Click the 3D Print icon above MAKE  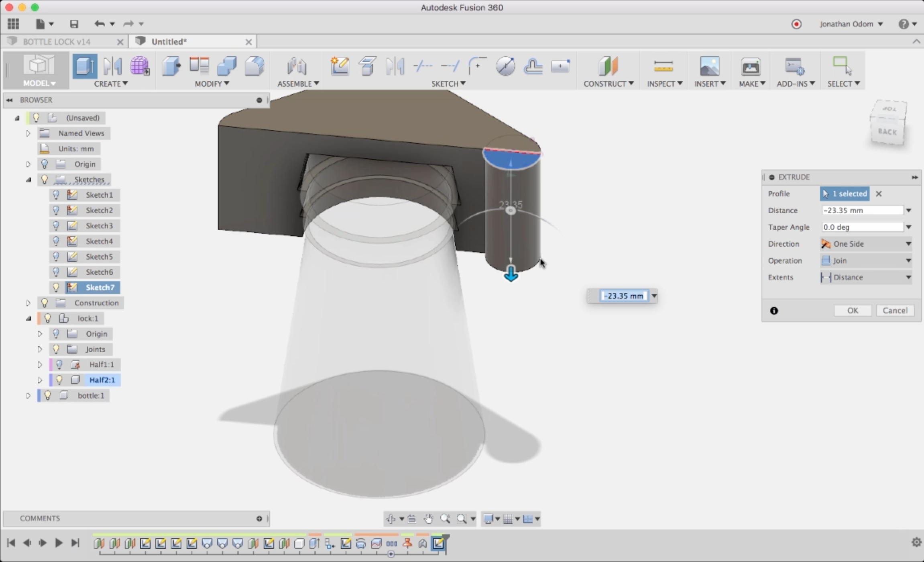tap(750, 66)
